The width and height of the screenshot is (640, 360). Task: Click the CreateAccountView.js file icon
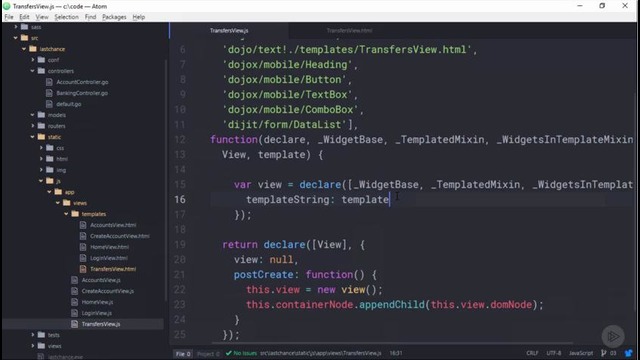tap(74, 291)
